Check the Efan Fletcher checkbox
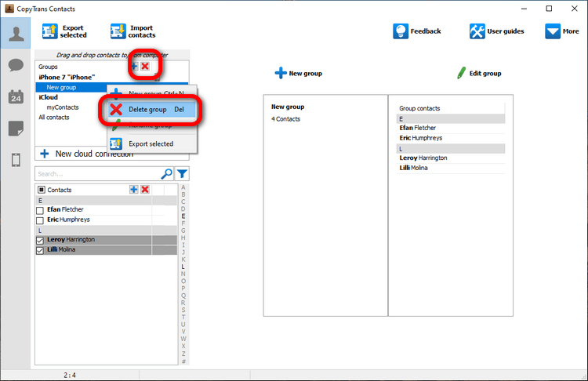This screenshot has height=381, width=588. coord(40,210)
